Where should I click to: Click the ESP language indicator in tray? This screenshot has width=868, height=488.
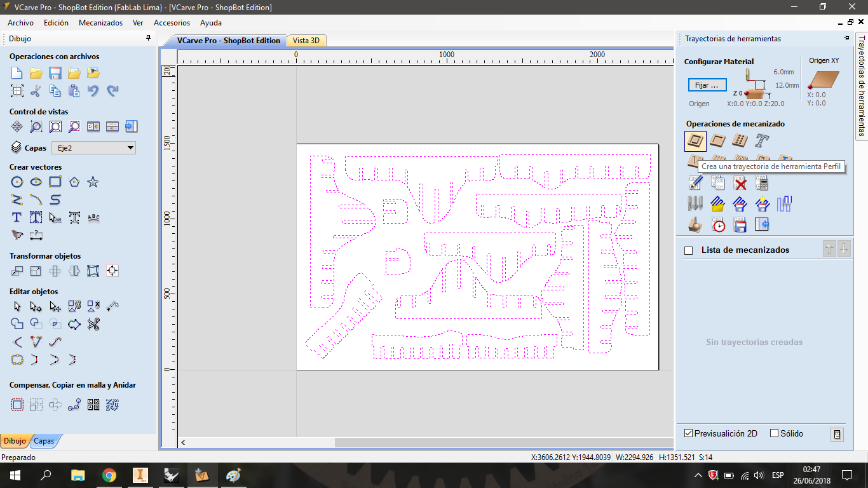pyautogui.click(x=778, y=475)
